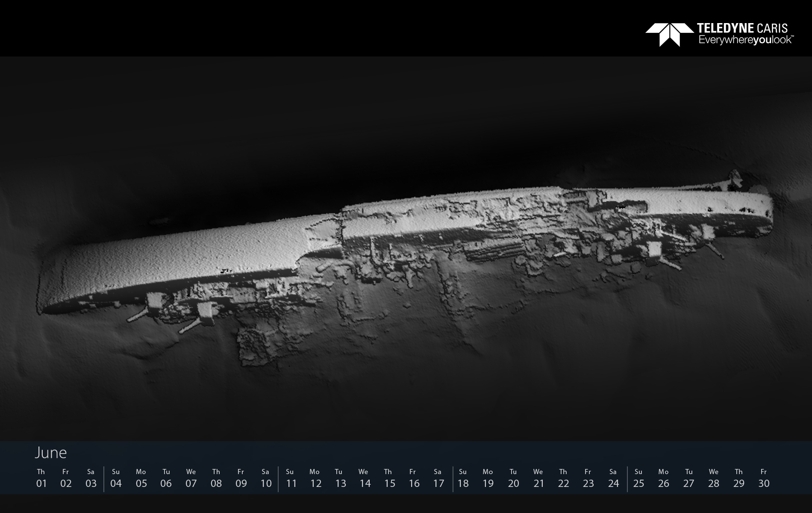Click the June month label
Viewport: 812px width, 513px height.
pos(51,453)
